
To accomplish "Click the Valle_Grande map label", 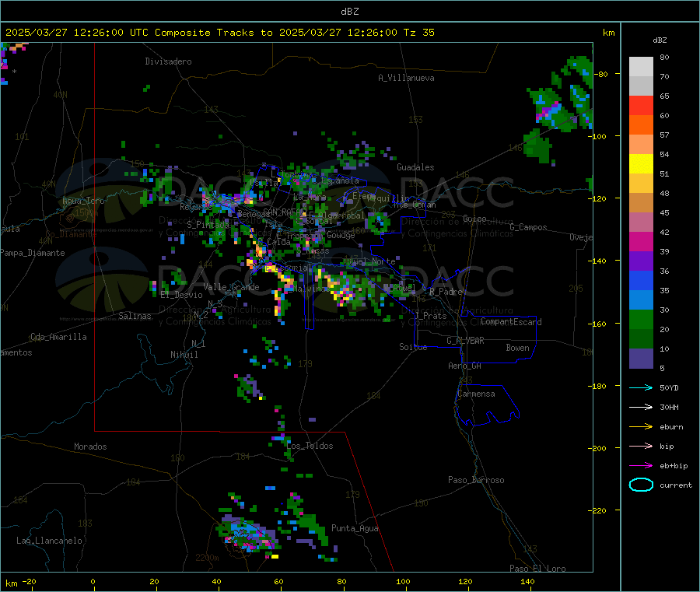I will [x=231, y=287].
